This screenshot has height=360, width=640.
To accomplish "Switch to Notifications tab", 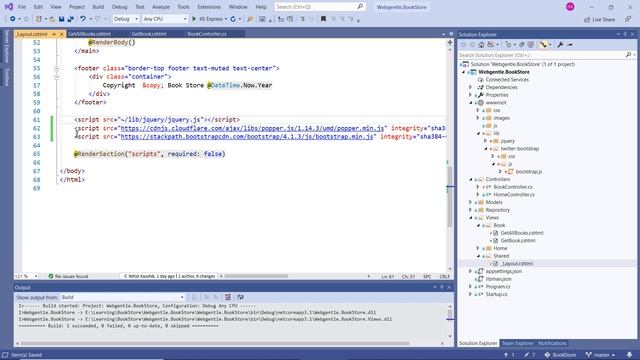I will click(552, 343).
